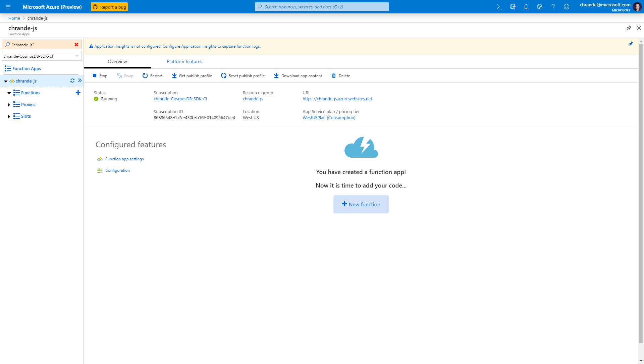The width and height of the screenshot is (644, 364).
Task: Expand the Proxies node
Action: (9, 105)
